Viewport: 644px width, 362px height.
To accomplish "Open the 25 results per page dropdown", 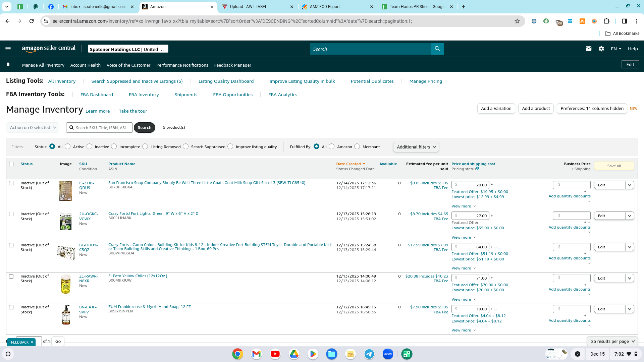I will pyautogui.click(x=612, y=341).
